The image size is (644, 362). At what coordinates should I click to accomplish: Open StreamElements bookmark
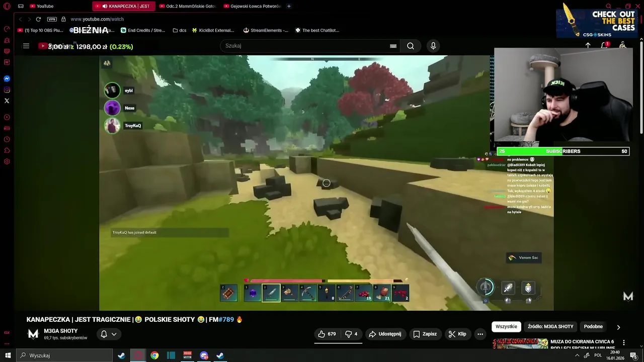[266, 30]
